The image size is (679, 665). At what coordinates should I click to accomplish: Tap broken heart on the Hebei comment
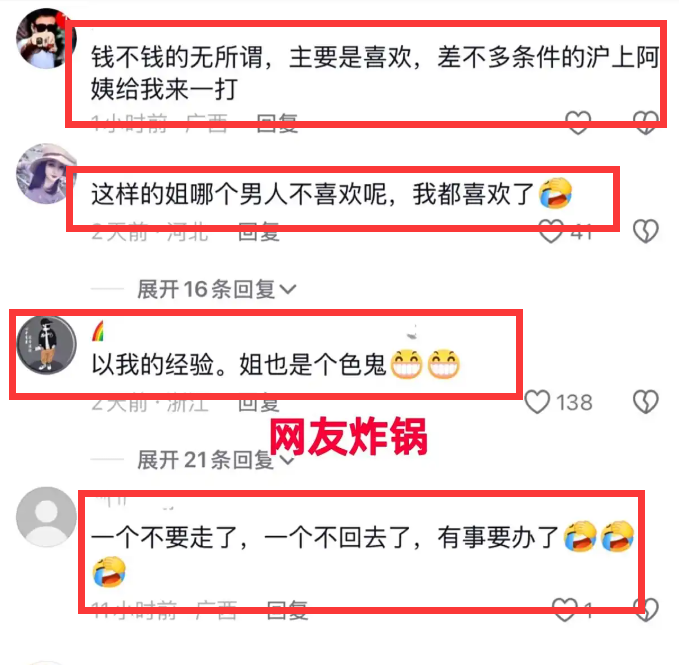coord(646,231)
